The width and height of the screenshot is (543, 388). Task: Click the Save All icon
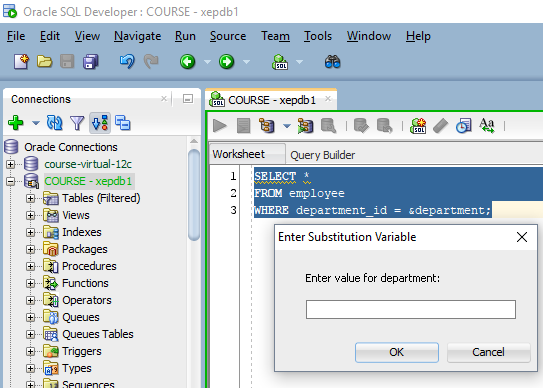click(90, 62)
